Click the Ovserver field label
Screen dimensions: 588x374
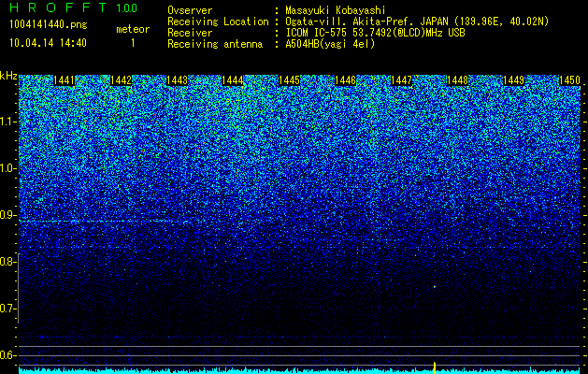pos(190,10)
